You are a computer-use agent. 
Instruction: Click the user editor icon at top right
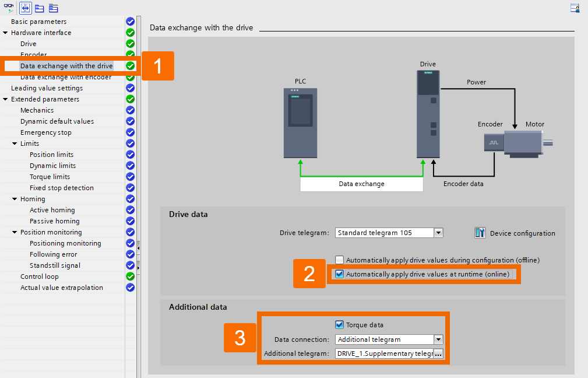574,8
